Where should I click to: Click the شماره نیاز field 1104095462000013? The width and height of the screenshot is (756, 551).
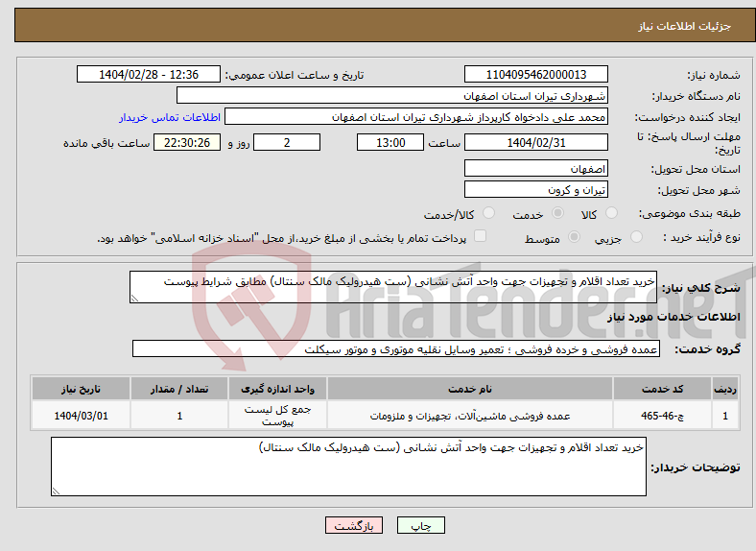[x=535, y=74]
